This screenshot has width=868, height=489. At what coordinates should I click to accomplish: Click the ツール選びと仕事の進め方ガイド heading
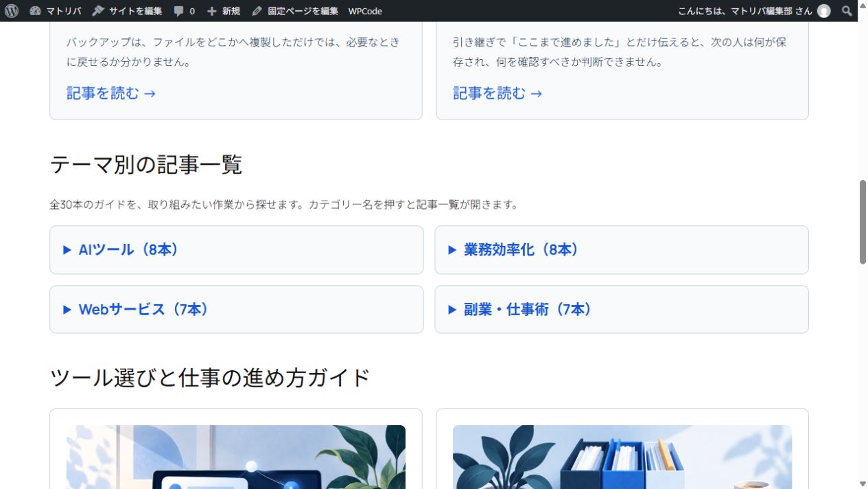210,378
